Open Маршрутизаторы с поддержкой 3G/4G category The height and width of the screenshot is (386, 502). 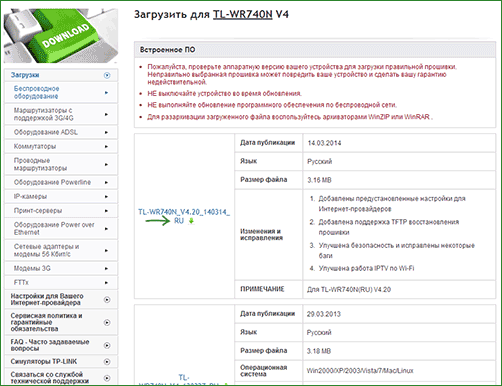click(x=43, y=114)
